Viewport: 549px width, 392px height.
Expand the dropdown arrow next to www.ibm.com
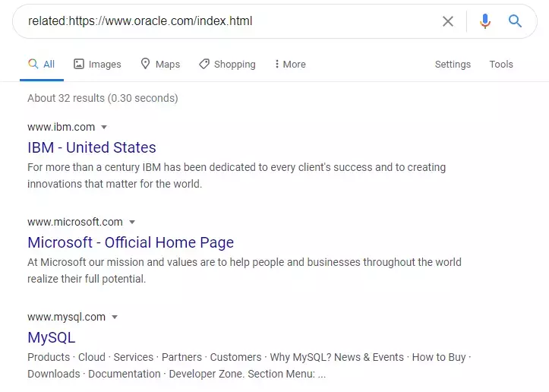pos(104,127)
